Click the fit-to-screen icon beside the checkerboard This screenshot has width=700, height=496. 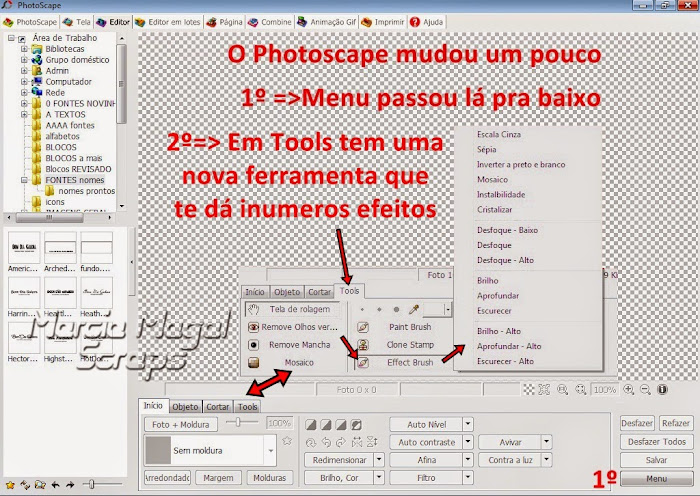pyautogui.click(x=544, y=390)
